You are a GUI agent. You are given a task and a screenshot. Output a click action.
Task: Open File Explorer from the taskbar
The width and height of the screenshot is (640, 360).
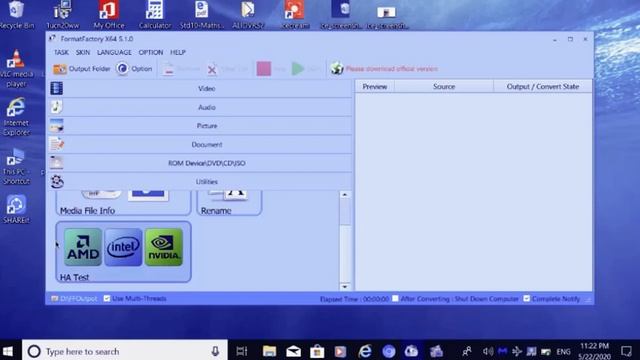click(x=269, y=351)
